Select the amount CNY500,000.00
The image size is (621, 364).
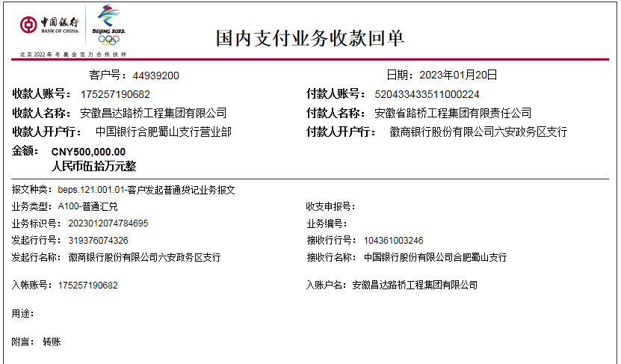click(x=88, y=152)
